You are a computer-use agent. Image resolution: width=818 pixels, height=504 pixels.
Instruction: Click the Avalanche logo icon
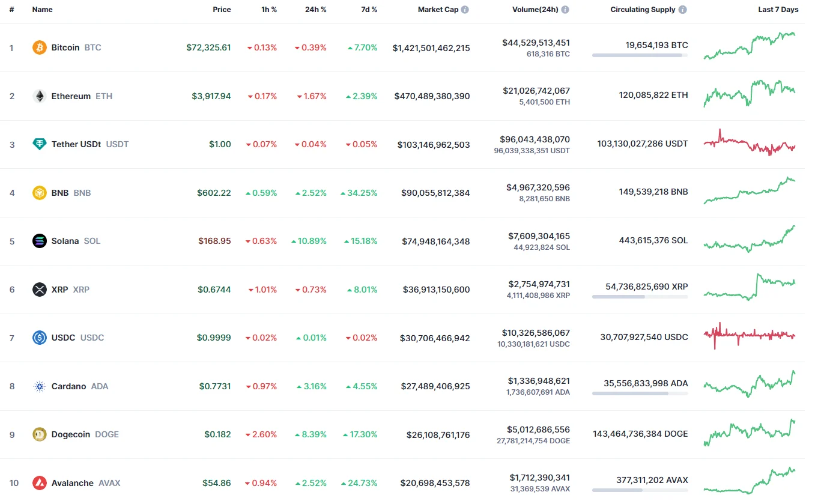[40, 483]
